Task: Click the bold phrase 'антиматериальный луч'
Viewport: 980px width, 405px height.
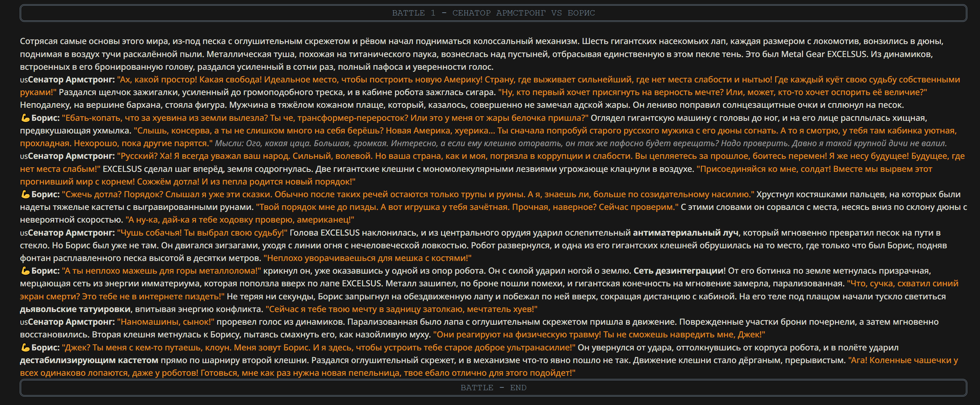Action: pyautogui.click(x=686, y=232)
